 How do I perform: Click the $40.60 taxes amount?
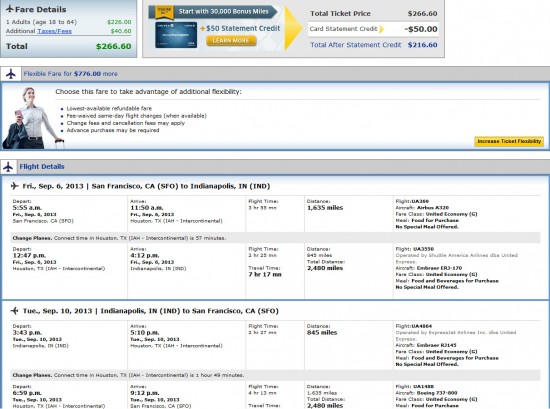(121, 31)
